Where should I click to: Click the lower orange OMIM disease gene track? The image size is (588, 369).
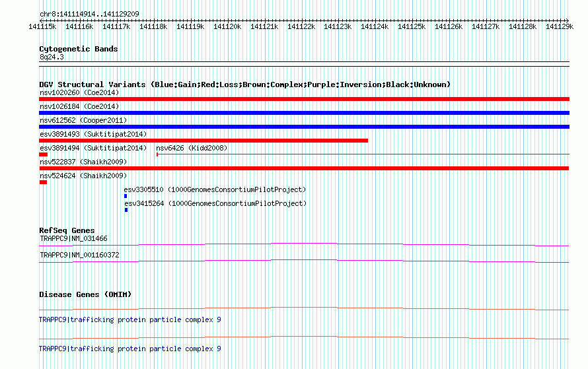click(x=304, y=338)
